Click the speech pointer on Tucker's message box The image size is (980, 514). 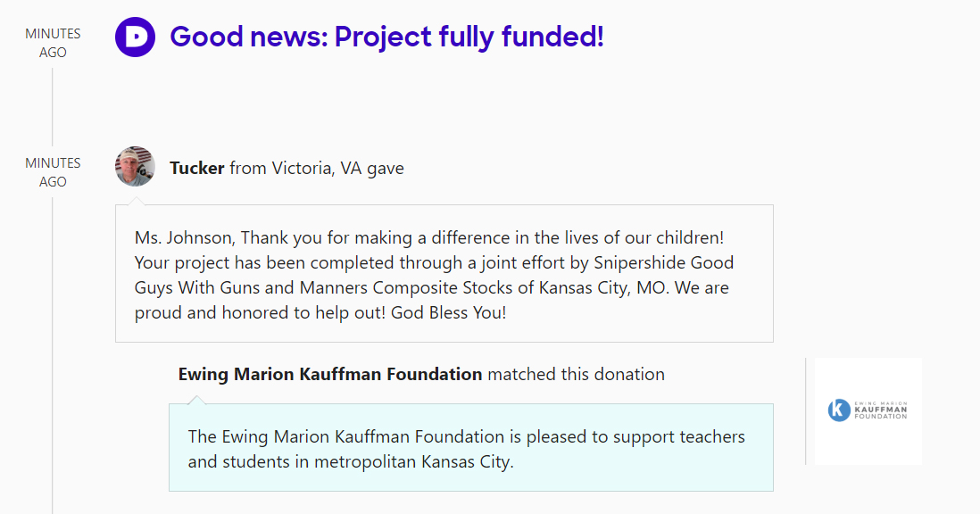pos(136,202)
